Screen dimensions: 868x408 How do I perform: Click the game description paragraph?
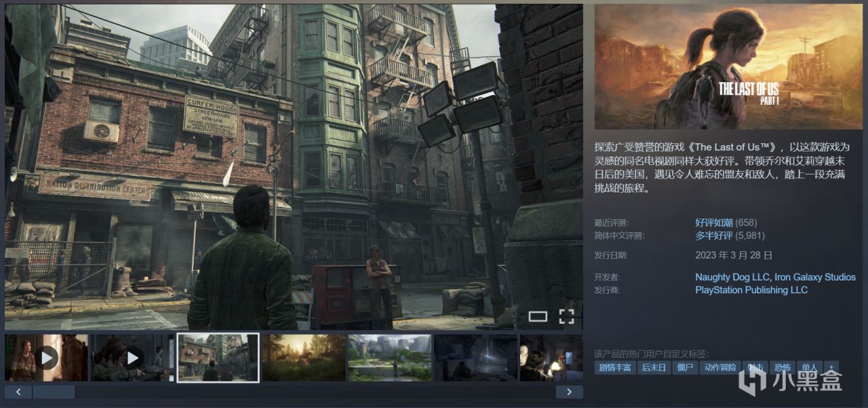(x=722, y=168)
